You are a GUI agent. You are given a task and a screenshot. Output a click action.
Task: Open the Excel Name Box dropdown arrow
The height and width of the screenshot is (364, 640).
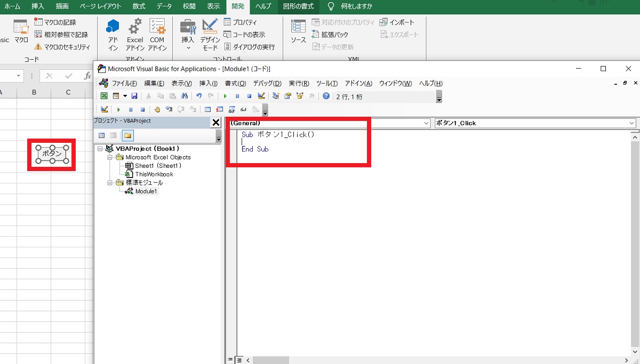pos(19,76)
